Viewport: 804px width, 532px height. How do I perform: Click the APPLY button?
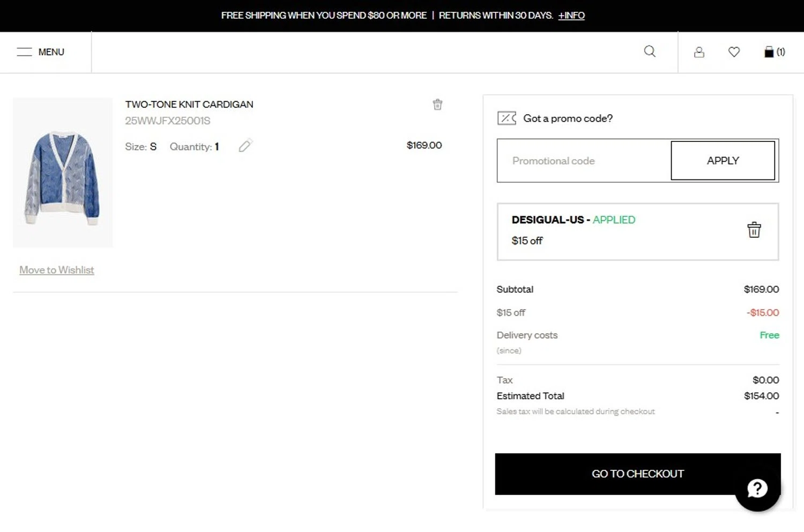point(723,161)
